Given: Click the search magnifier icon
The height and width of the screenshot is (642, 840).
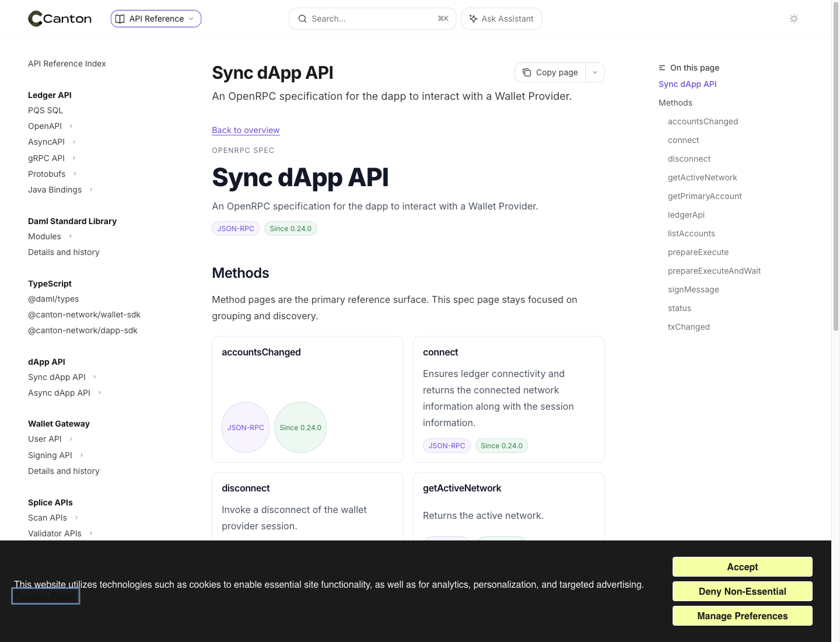Looking at the screenshot, I should point(302,19).
